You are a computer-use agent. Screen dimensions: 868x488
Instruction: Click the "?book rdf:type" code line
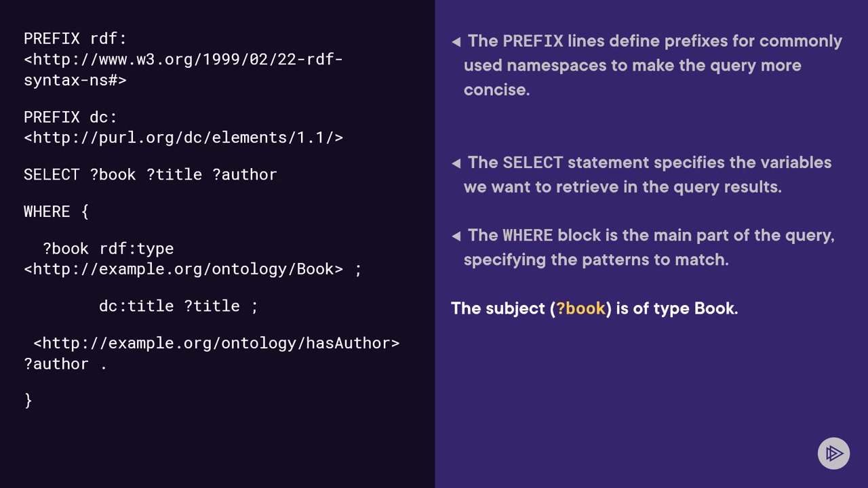[108, 249]
